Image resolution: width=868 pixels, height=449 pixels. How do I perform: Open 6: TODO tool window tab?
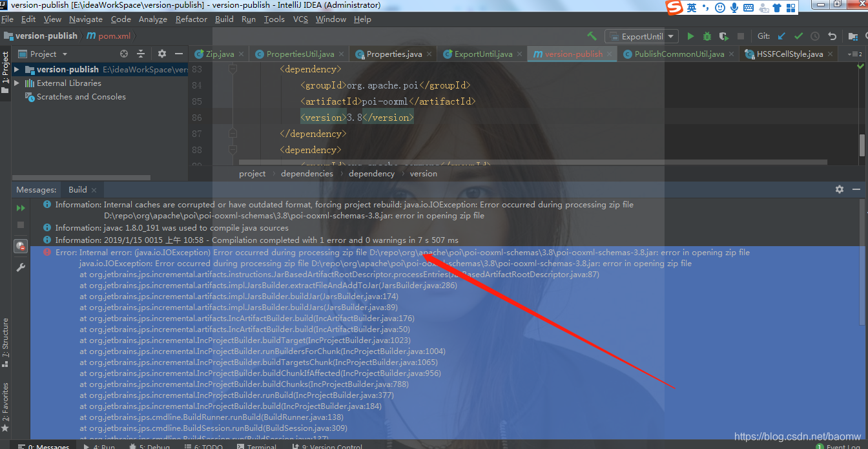pos(202,446)
